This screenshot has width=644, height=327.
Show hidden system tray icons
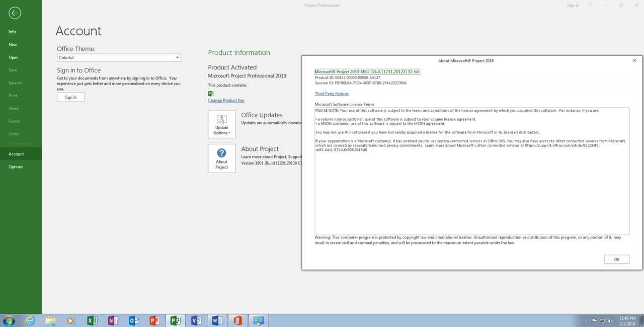pos(586,320)
